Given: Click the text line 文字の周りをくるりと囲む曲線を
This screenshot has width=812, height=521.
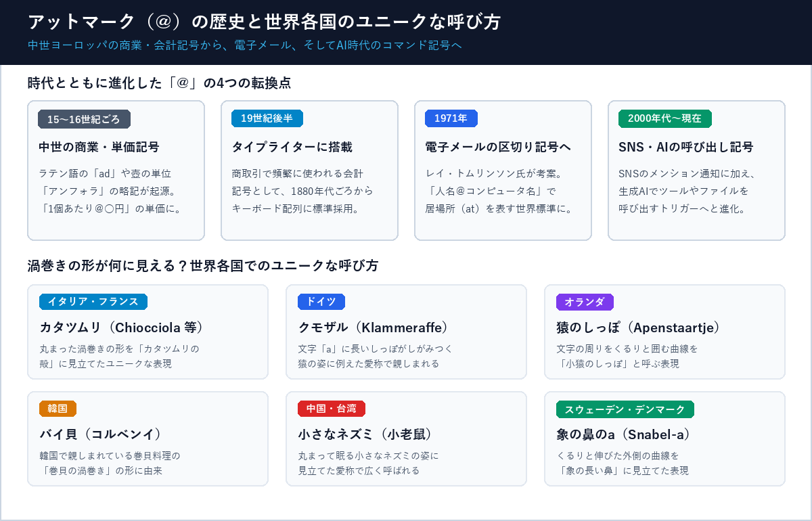Looking at the screenshot, I should 627,349.
